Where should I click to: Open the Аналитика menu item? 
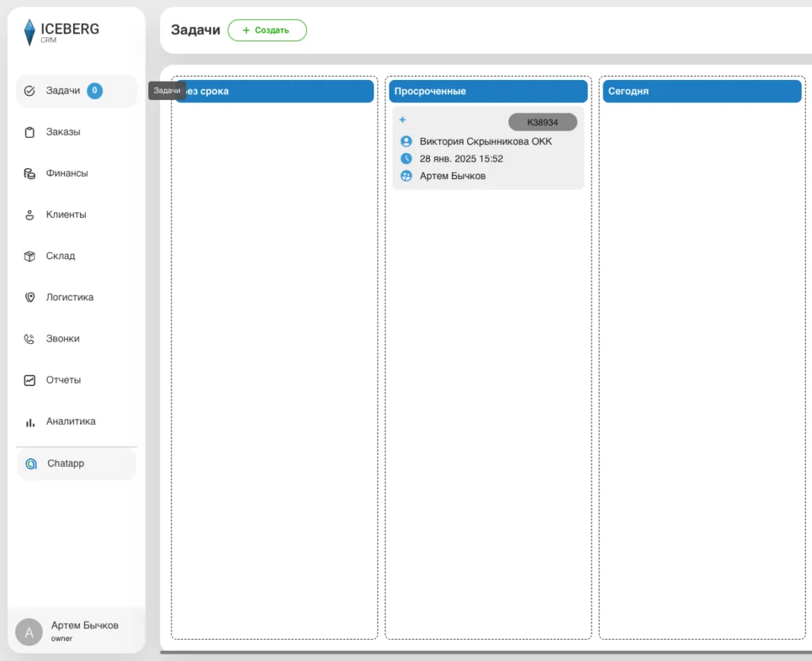(71, 422)
